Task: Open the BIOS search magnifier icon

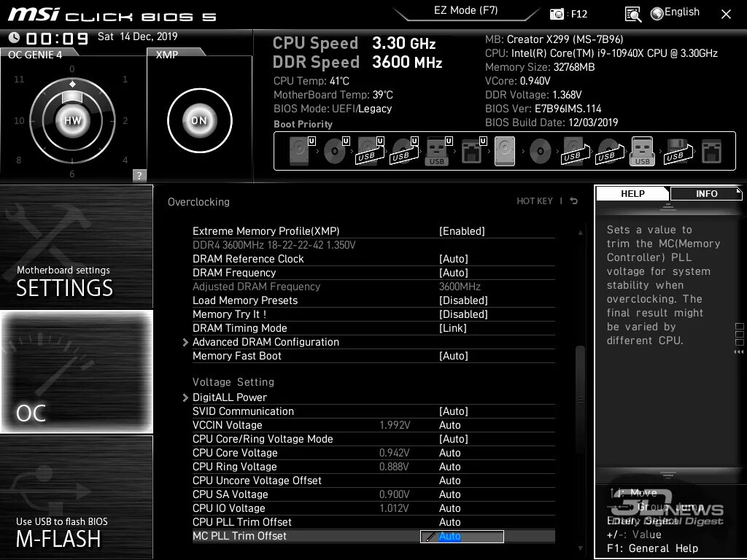Action: 632,15
